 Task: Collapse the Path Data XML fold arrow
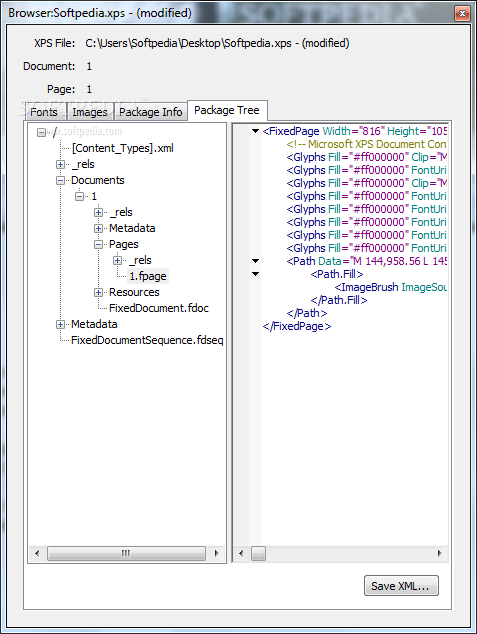tap(255, 261)
